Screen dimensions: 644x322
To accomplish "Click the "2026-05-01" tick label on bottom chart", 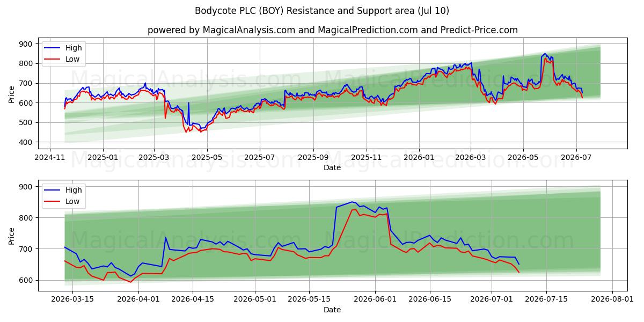I will (x=255, y=299).
